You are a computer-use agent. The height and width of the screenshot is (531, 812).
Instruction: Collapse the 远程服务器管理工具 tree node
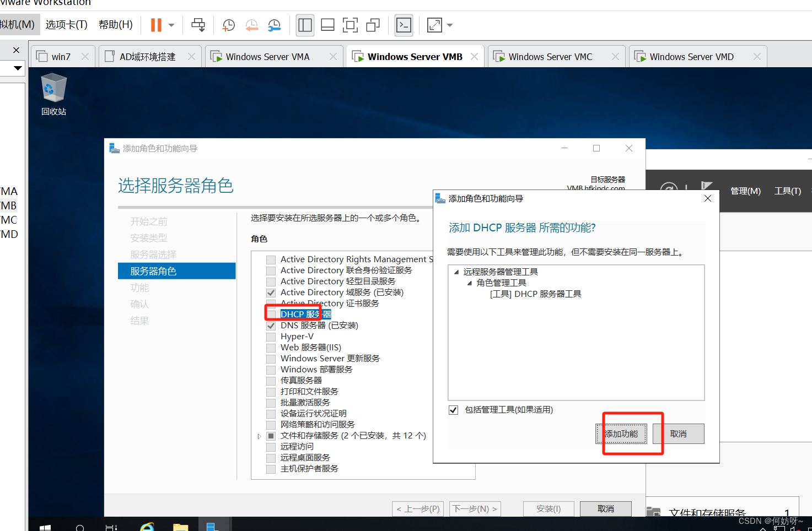[x=456, y=272]
